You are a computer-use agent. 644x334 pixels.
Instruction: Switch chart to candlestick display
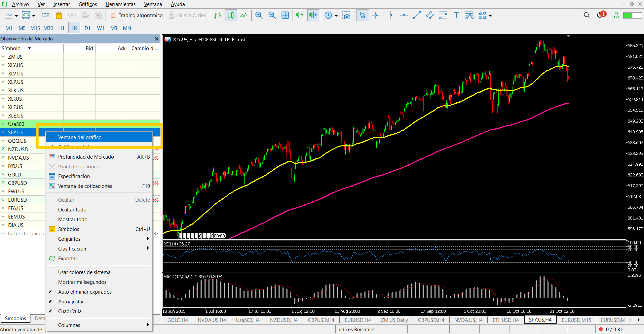[231, 15]
